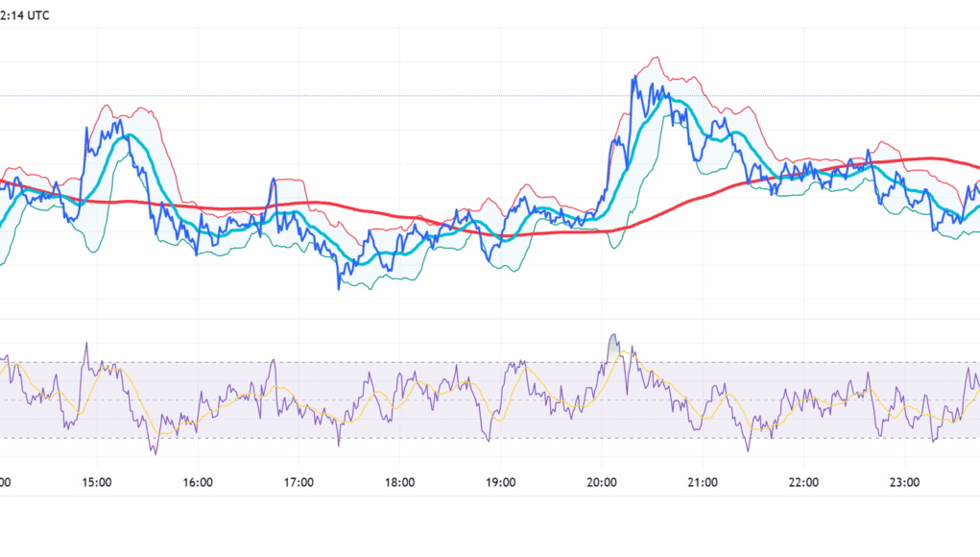Select the 17:00 mark on time axis
This screenshot has height=557, width=980.
pos(299,482)
